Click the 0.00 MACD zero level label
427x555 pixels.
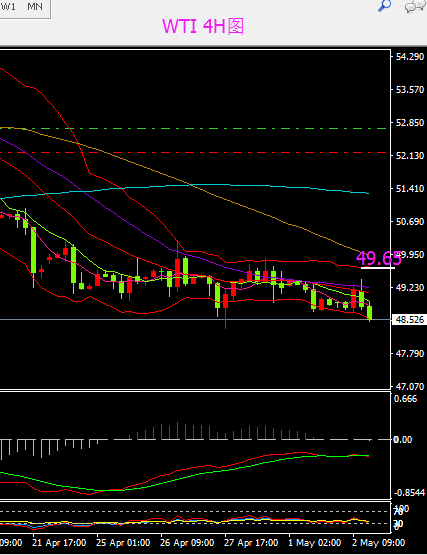coord(403,440)
